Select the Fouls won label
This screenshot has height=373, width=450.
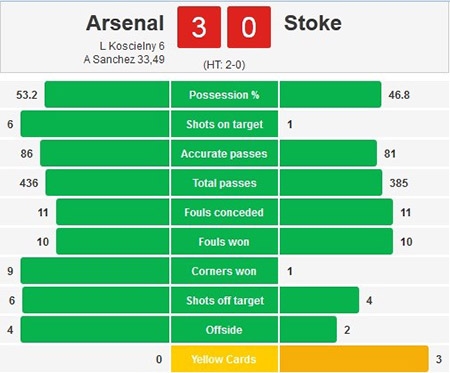tap(224, 241)
